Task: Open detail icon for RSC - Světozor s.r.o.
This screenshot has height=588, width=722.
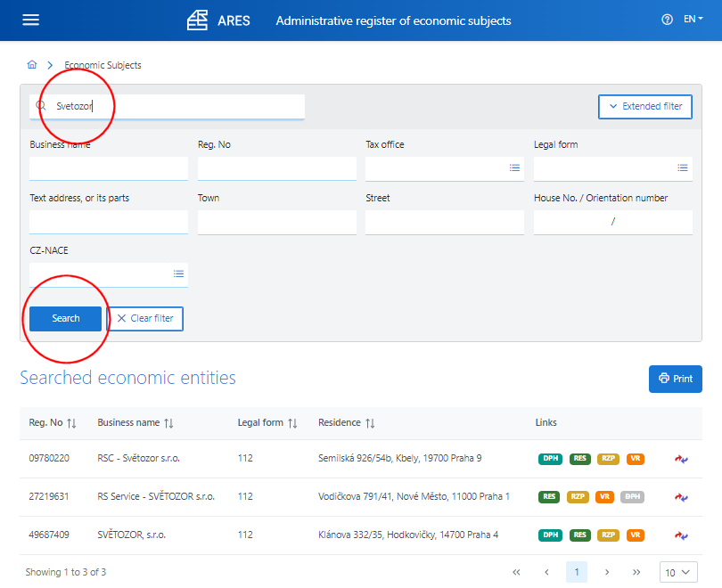Action: click(x=682, y=459)
